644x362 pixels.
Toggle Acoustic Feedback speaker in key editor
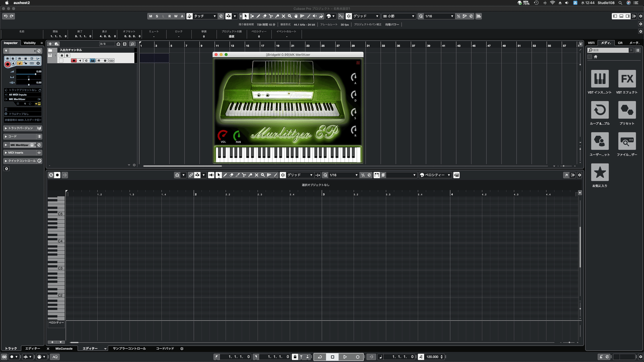click(211, 175)
